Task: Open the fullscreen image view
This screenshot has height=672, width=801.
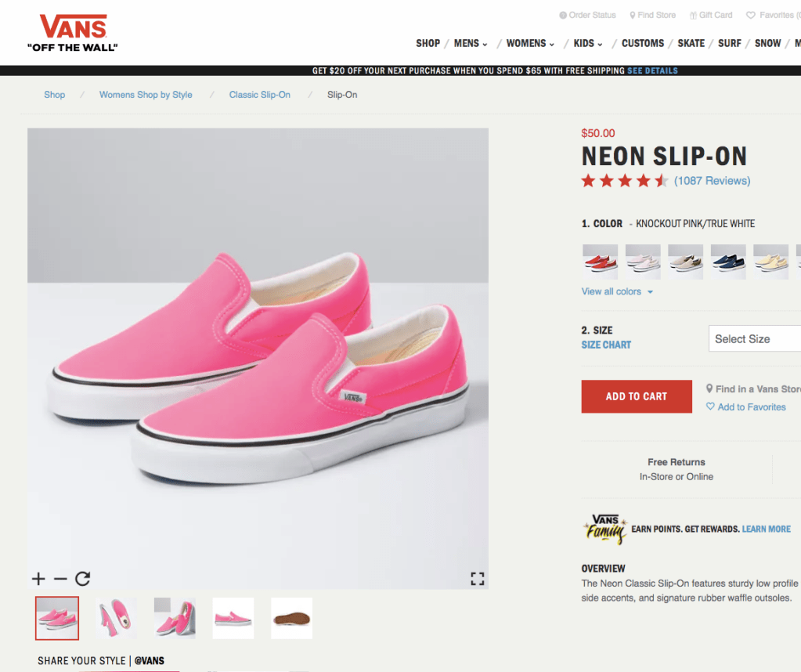Action: 477,579
